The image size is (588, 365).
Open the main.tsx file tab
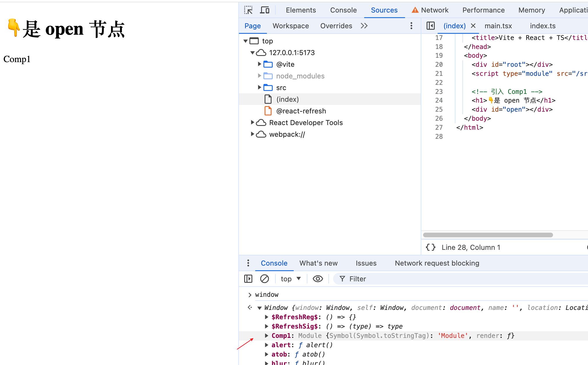point(498,26)
